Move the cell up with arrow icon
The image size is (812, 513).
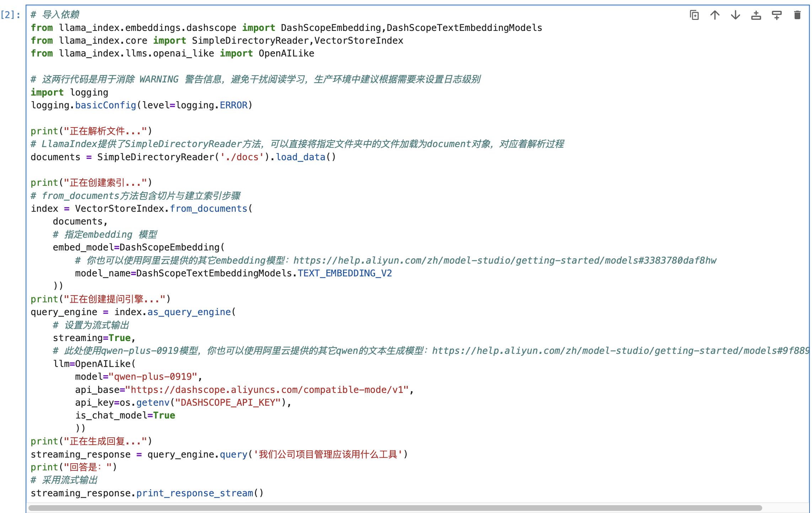point(715,15)
